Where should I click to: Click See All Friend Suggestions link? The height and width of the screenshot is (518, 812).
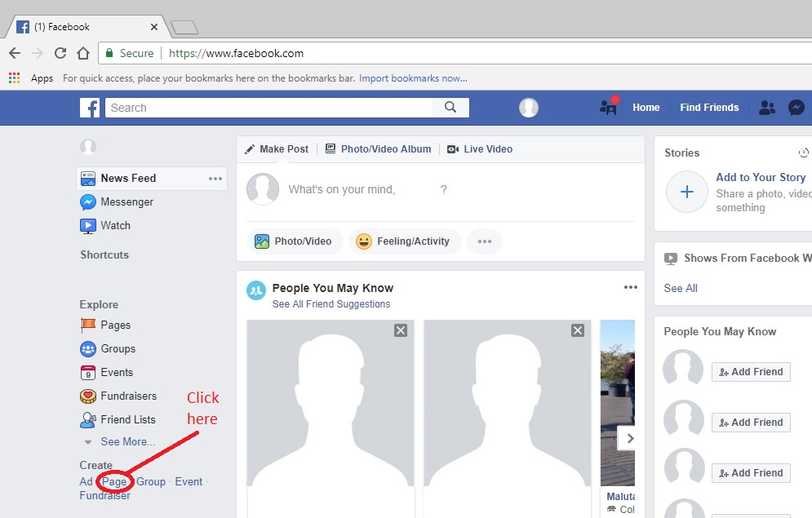[x=331, y=304]
